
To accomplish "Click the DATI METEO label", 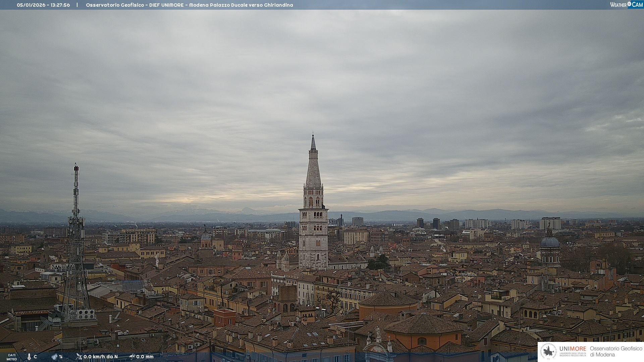I will 12,357.
